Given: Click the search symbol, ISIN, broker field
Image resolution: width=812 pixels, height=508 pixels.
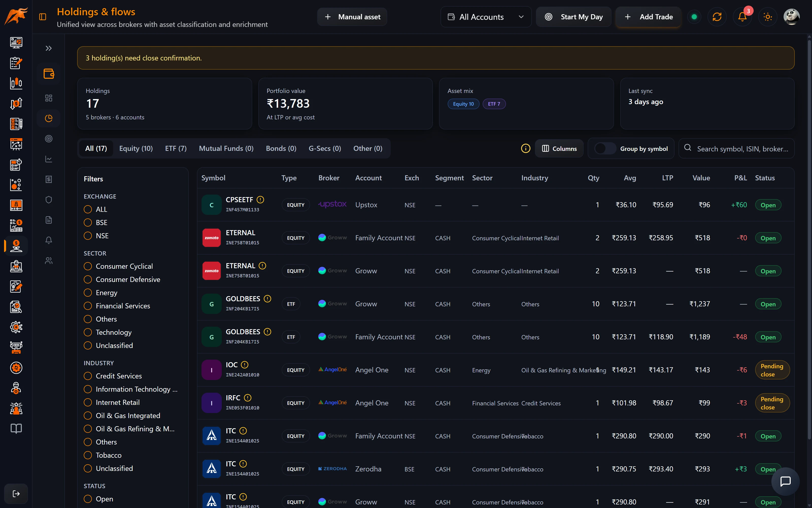Looking at the screenshot, I should point(736,149).
